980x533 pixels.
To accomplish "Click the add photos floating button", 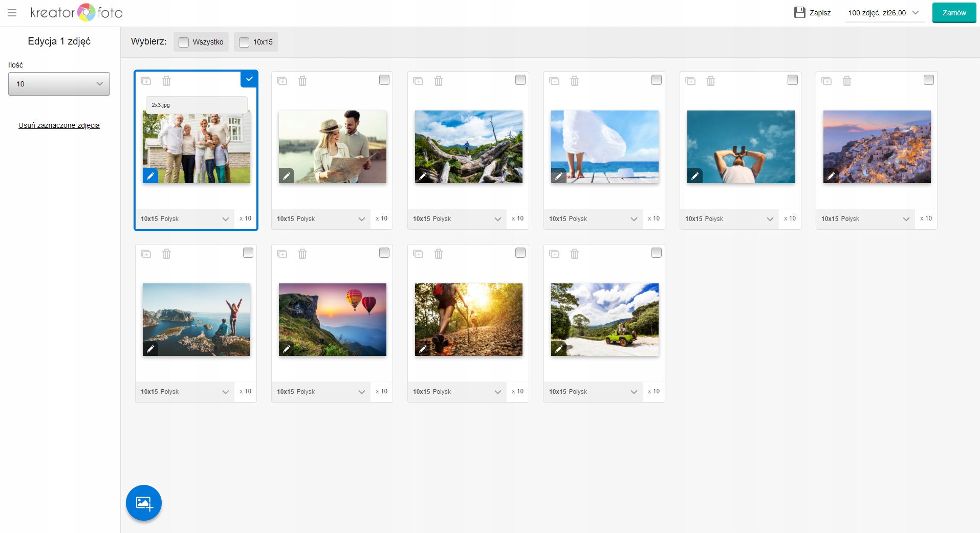I will (144, 503).
